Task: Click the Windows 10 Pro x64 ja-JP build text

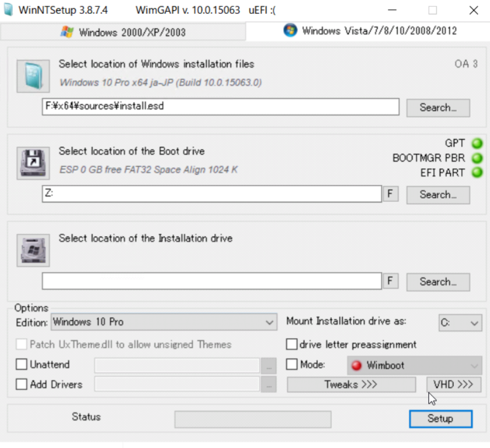Action: [x=161, y=82]
